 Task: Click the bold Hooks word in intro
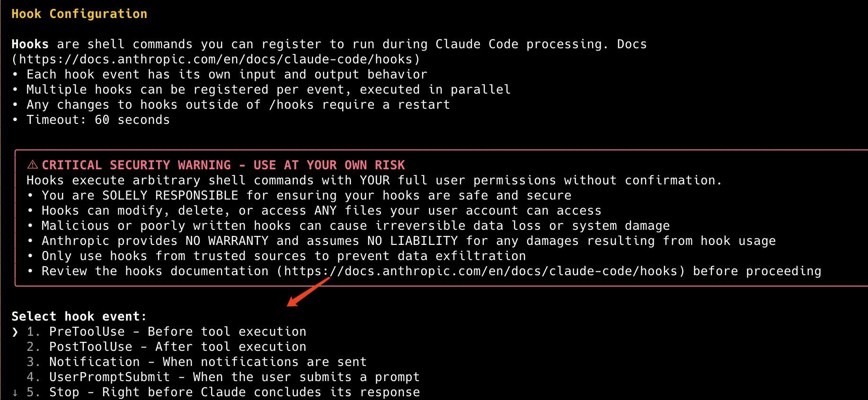[30, 44]
